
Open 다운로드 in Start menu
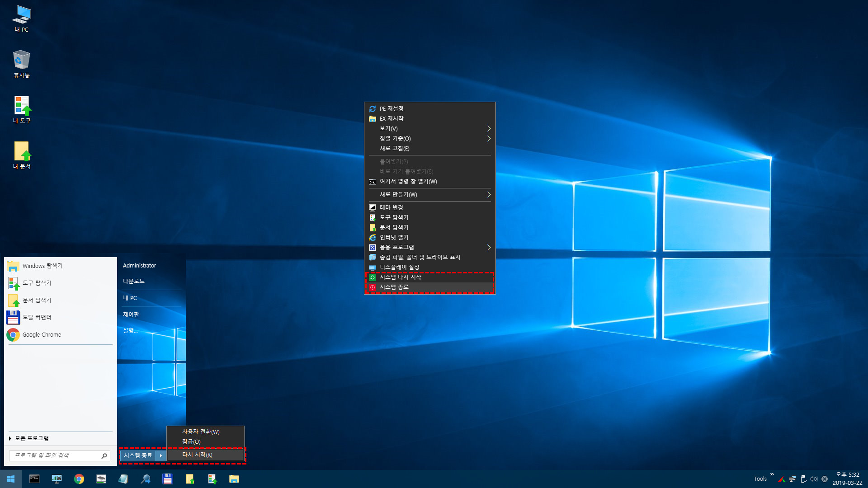coord(133,281)
